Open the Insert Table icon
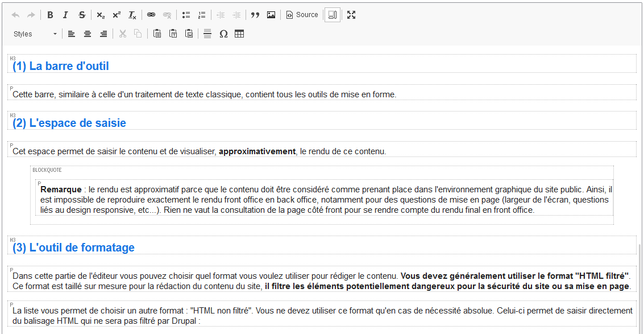This screenshot has width=644, height=334. pyautogui.click(x=239, y=34)
